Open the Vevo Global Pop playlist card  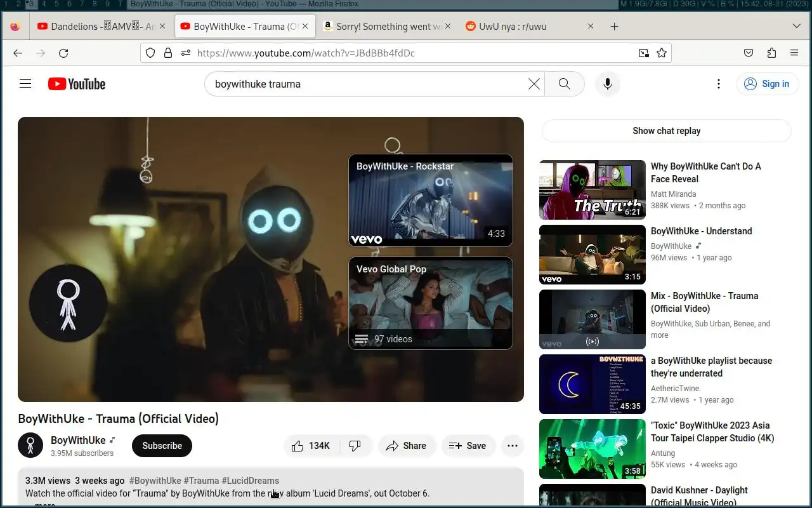pyautogui.click(x=431, y=303)
